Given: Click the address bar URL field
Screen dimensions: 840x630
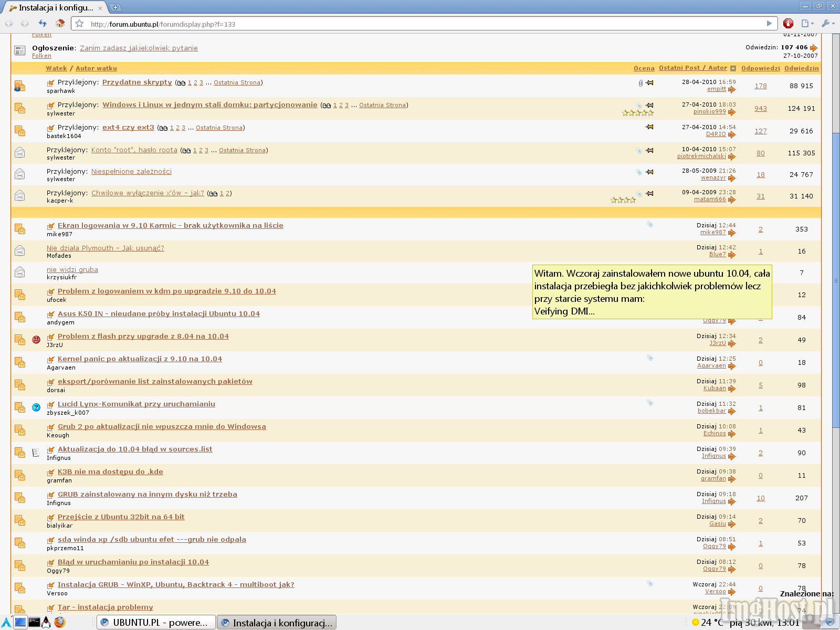Looking at the screenshot, I should (x=425, y=24).
